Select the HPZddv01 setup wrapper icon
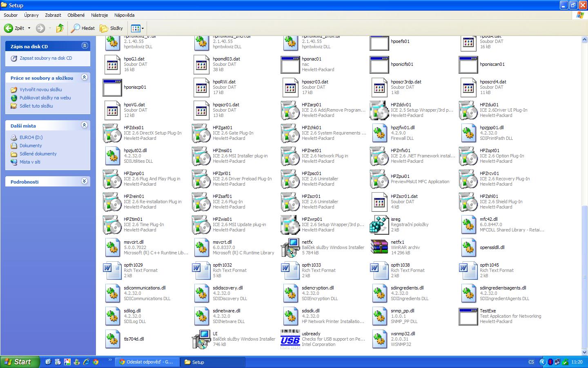The image size is (588, 368). coord(379,110)
